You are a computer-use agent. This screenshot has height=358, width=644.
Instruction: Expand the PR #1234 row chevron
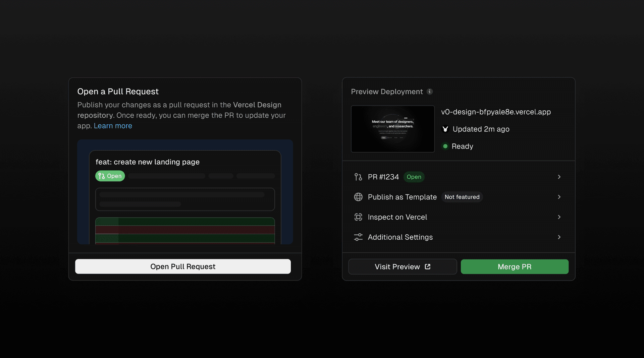[x=559, y=177]
